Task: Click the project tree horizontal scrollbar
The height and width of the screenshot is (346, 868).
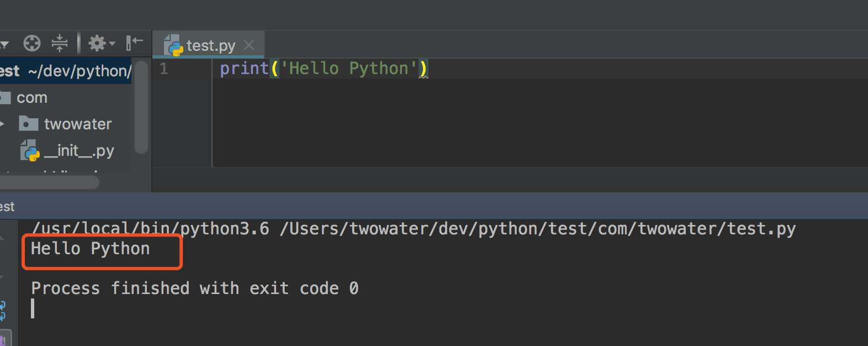Action: point(50,183)
